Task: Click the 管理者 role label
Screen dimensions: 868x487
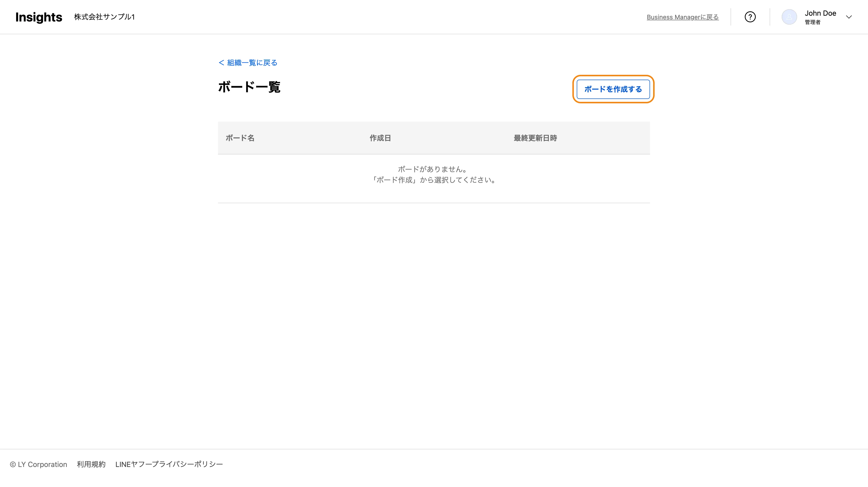Action: tap(812, 22)
